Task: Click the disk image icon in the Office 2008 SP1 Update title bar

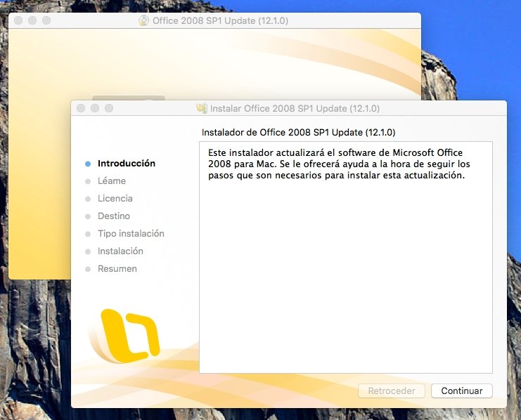Action: pos(143,20)
